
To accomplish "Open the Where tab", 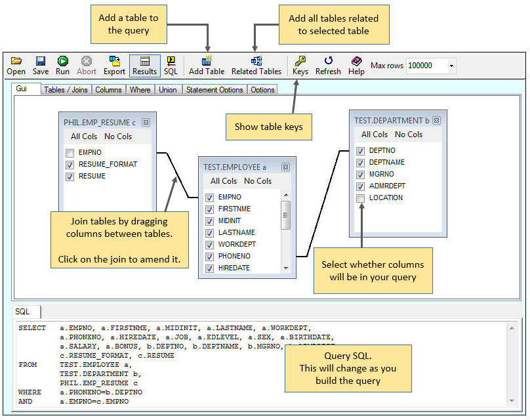I will point(140,90).
